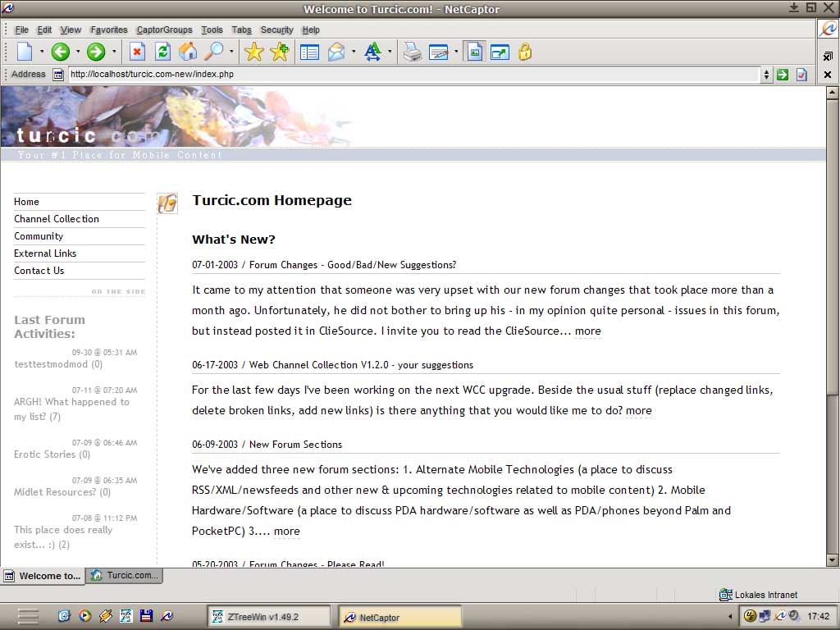Click the edit page icon with the pencil
The height and width of the screenshot is (630, 840).
(x=438, y=52)
